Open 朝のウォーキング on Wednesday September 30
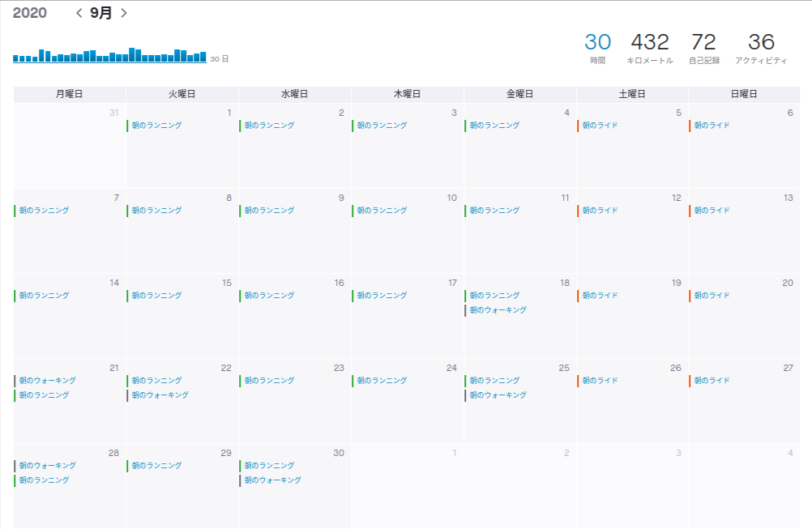 click(273, 480)
